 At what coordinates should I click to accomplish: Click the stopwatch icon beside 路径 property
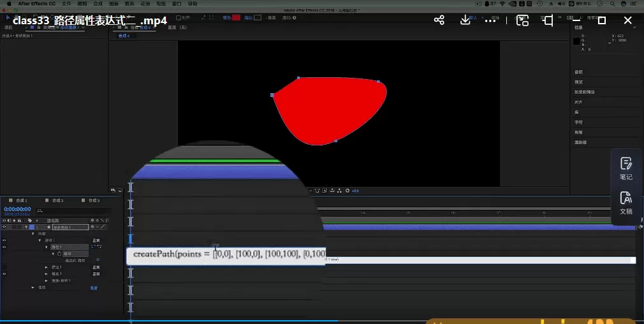tap(59, 254)
